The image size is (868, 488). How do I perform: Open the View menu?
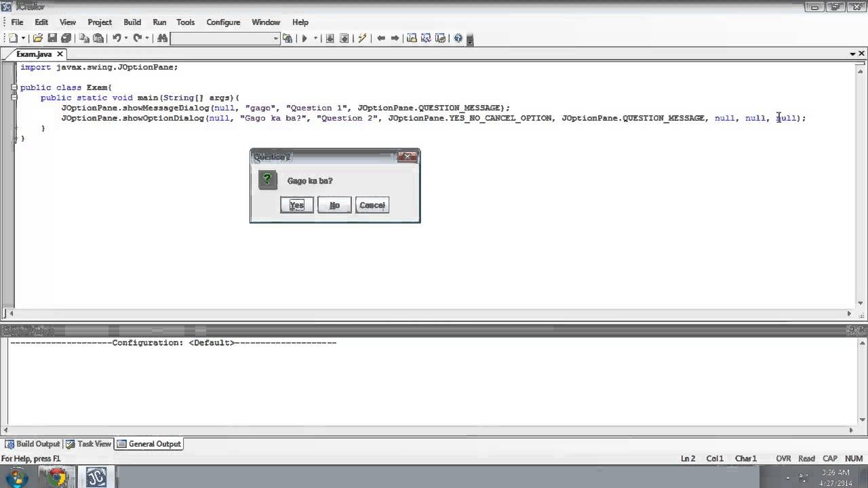point(68,22)
